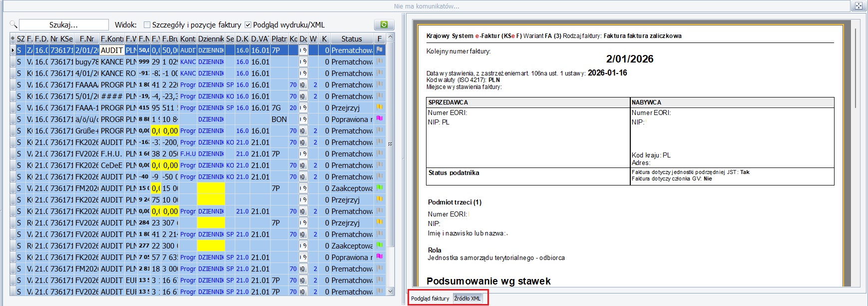
Task: Click the grid scrollbar up arrow
Action: click(391, 36)
